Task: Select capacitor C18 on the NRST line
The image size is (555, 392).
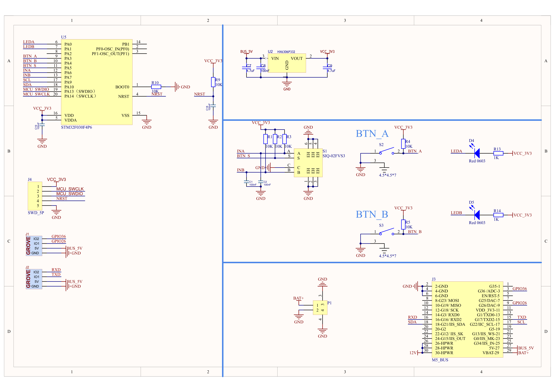Action: [213, 106]
